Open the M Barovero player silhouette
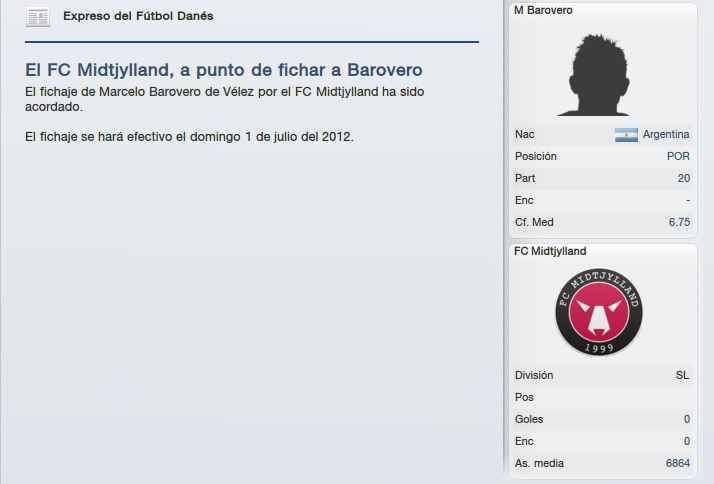The width and height of the screenshot is (714, 484). point(594,75)
